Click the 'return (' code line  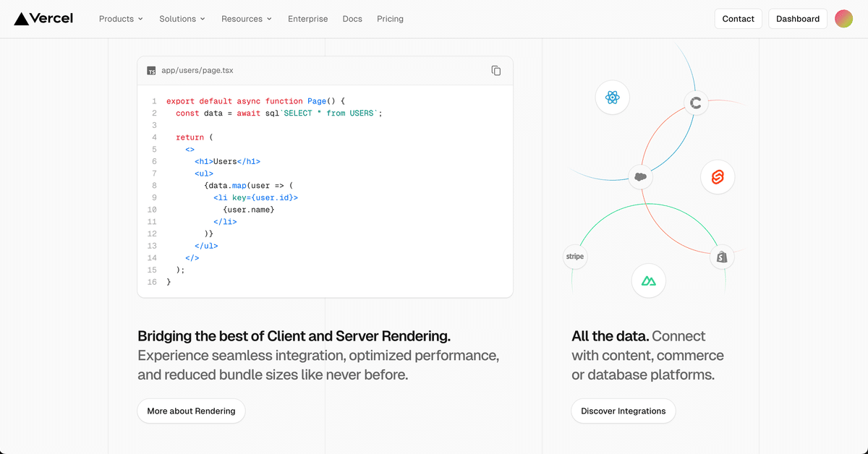pos(195,137)
